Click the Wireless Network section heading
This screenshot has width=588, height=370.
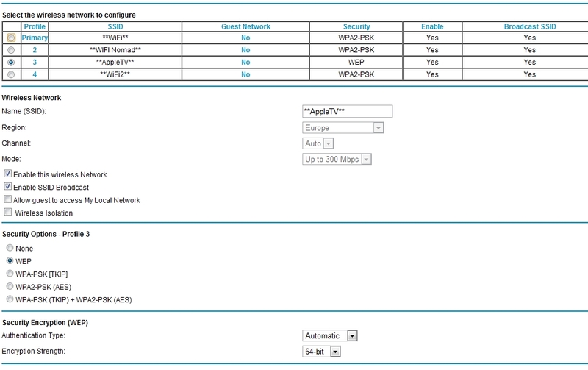(32, 98)
